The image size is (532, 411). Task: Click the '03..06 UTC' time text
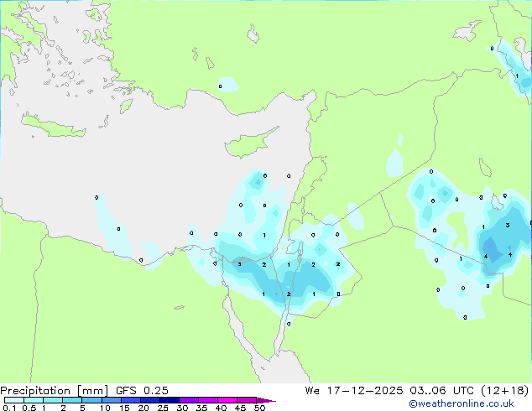(x=441, y=391)
